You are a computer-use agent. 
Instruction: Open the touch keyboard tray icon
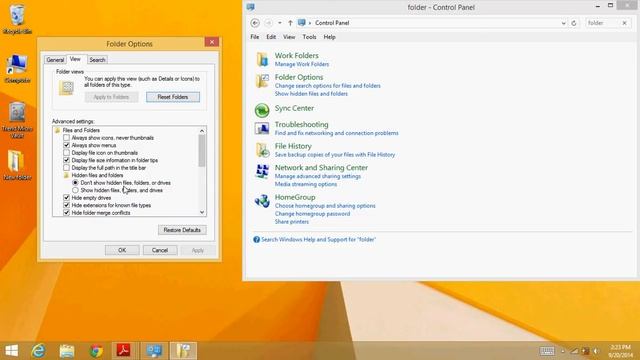tap(547, 351)
